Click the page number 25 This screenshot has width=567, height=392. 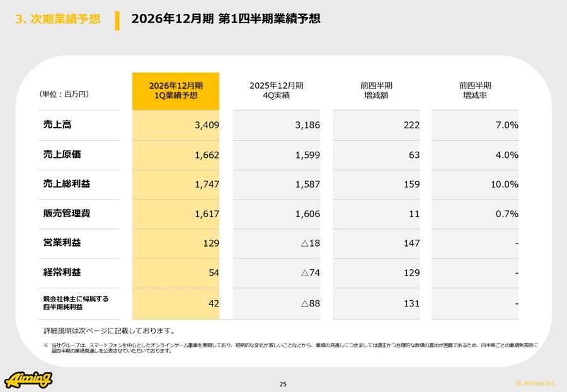tap(283, 384)
